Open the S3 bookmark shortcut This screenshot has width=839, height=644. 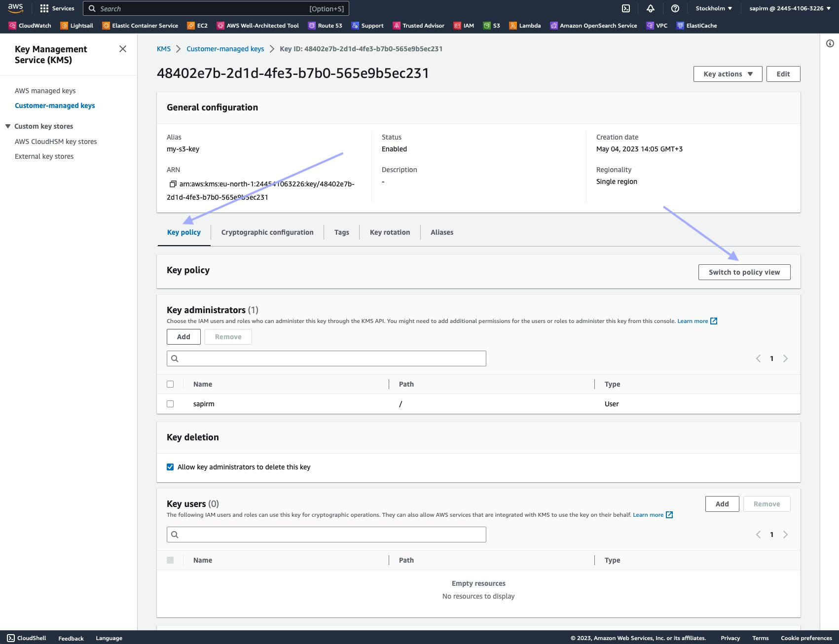491,26
